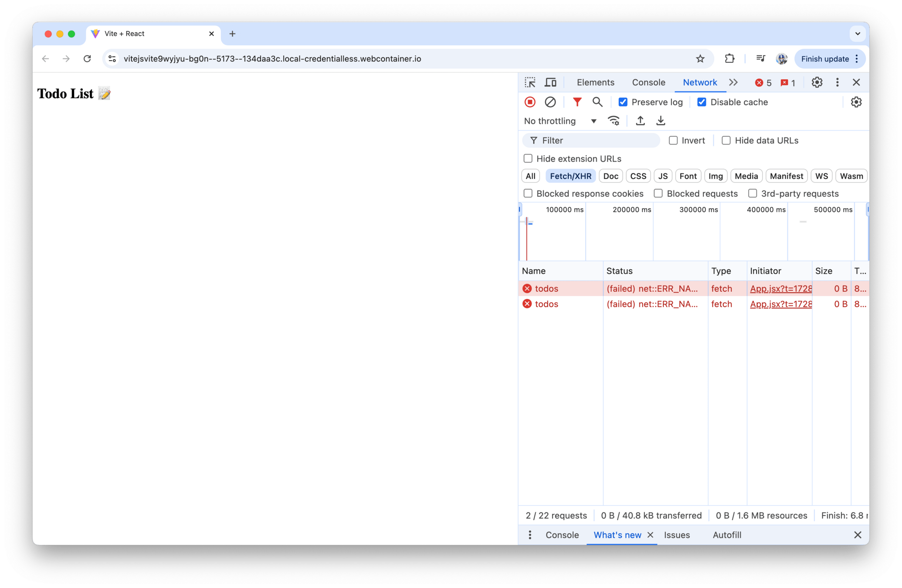Open the tab search dropdown arrow
902x588 pixels.
857,34
